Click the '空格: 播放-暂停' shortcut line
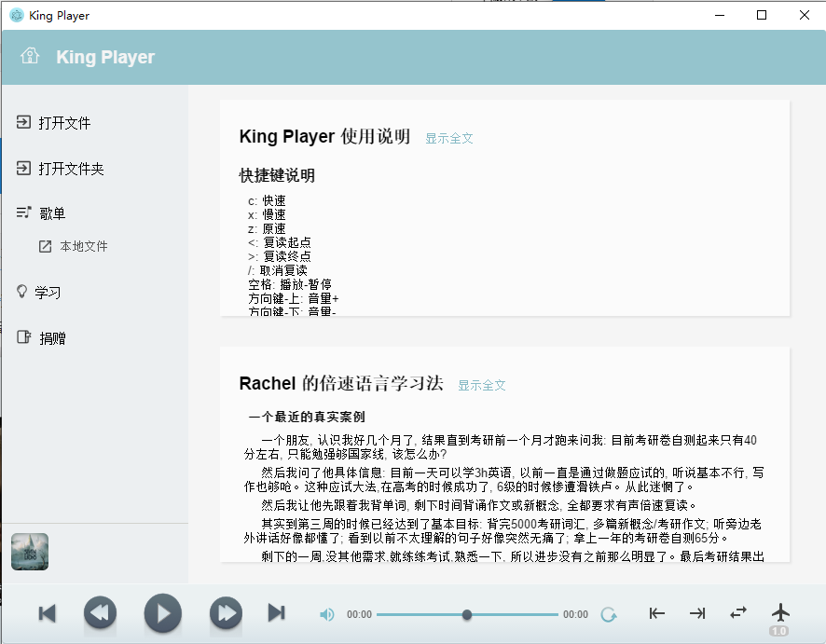The image size is (826, 644). pyautogui.click(x=290, y=284)
